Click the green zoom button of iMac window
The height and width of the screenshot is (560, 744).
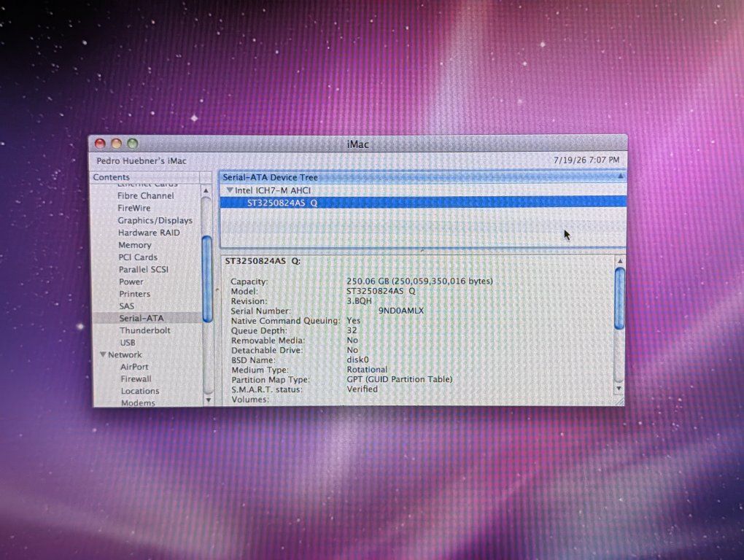132,143
